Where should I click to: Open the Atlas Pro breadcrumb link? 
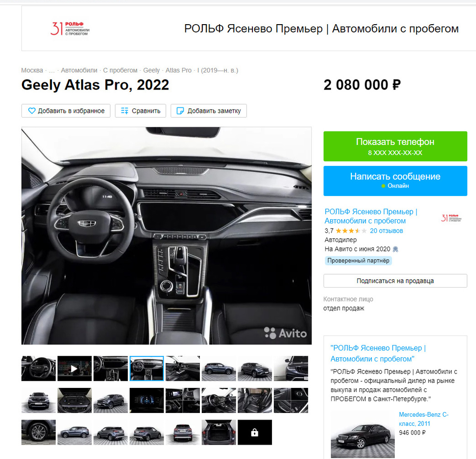coord(178,70)
